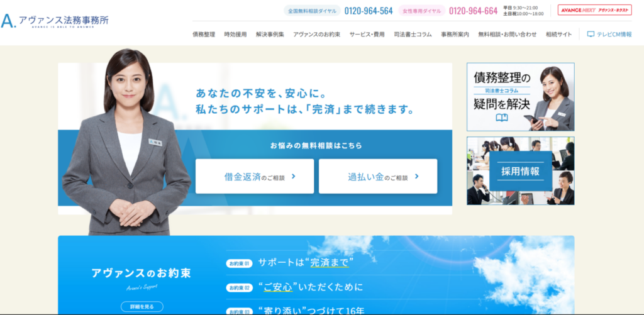Click arrow on 借金返済 consultation button
644x315 pixels.
tap(294, 177)
